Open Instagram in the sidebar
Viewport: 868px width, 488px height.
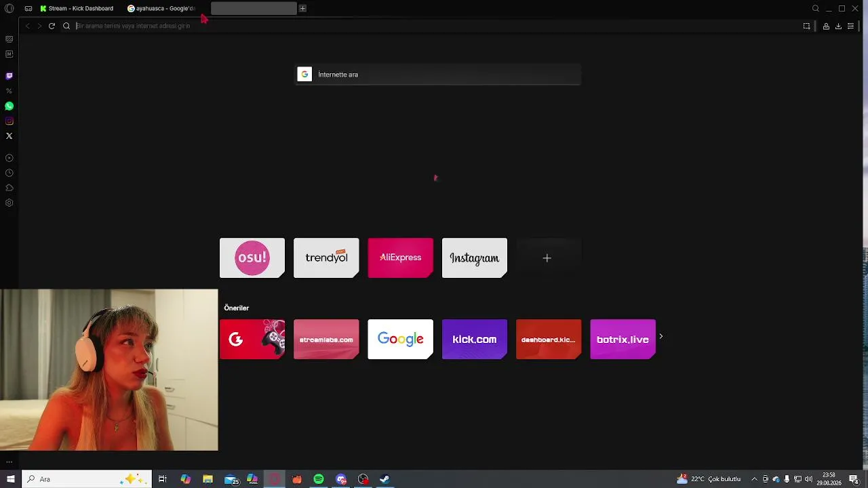point(9,121)
